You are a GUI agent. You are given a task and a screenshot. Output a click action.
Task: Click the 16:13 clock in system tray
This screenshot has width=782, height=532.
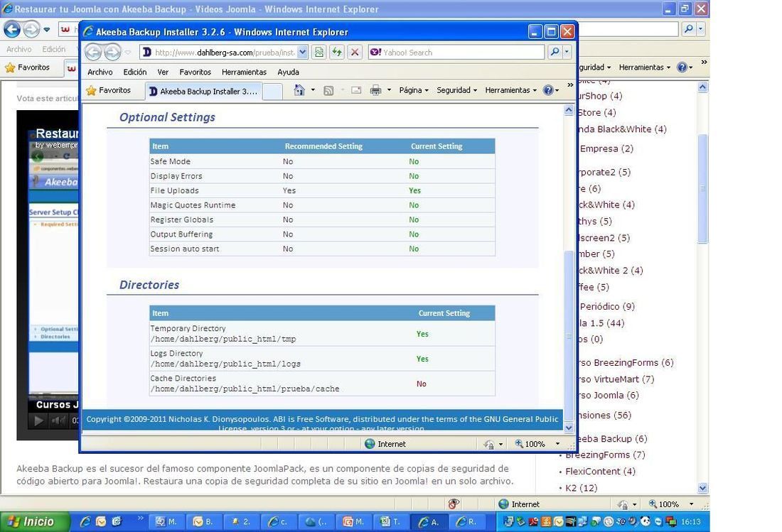691,521
